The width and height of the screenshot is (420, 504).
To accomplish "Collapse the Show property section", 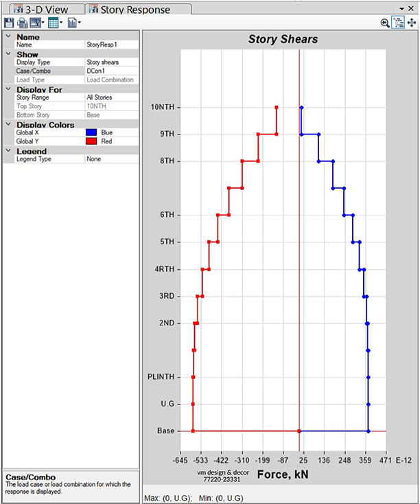I will pos(8,54).
